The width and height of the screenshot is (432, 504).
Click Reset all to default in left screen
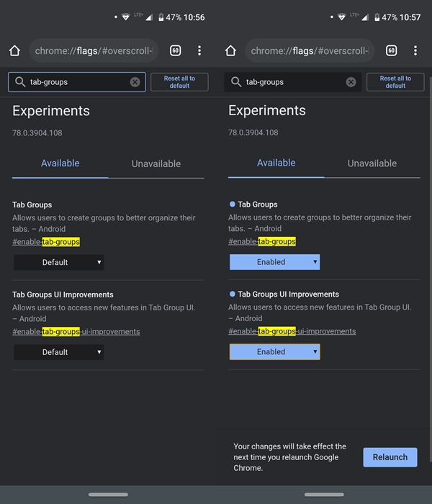(x=179, y=82)
